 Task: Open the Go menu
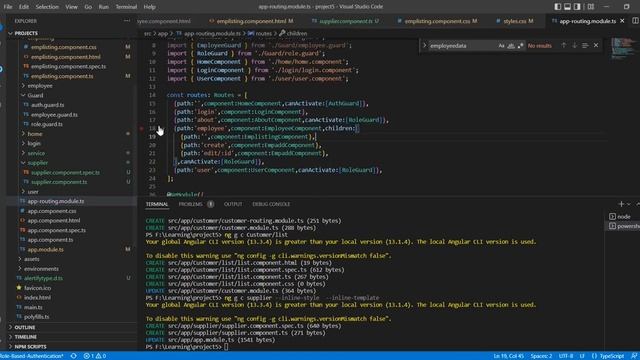88,7
